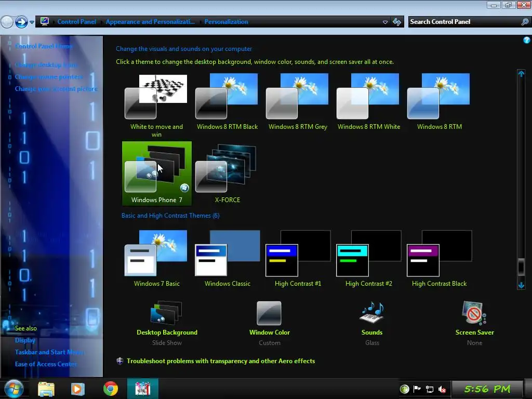The height and width of the screenshot is (399, 532).
Task: Click the help question mark icon
Action: point(527,40)
